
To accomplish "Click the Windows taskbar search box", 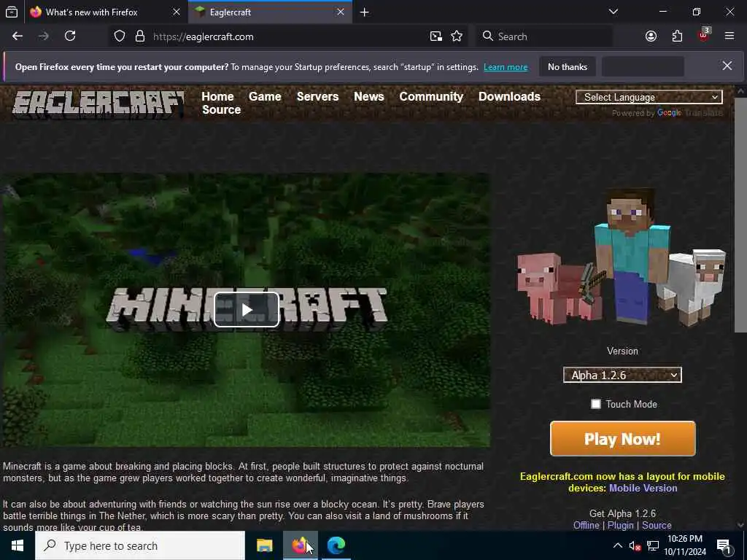I will [x=140, y=545].
